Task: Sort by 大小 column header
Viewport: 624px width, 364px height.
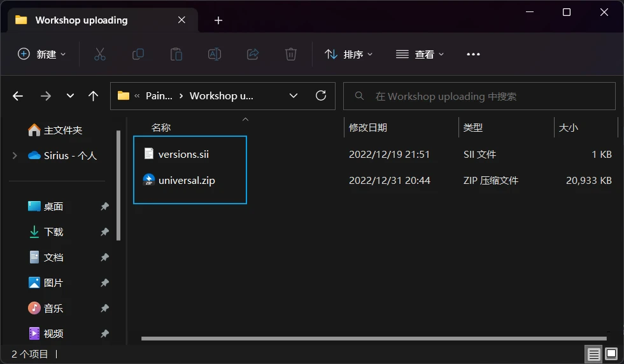Action: pyautogui.click(x=568, y=128)
